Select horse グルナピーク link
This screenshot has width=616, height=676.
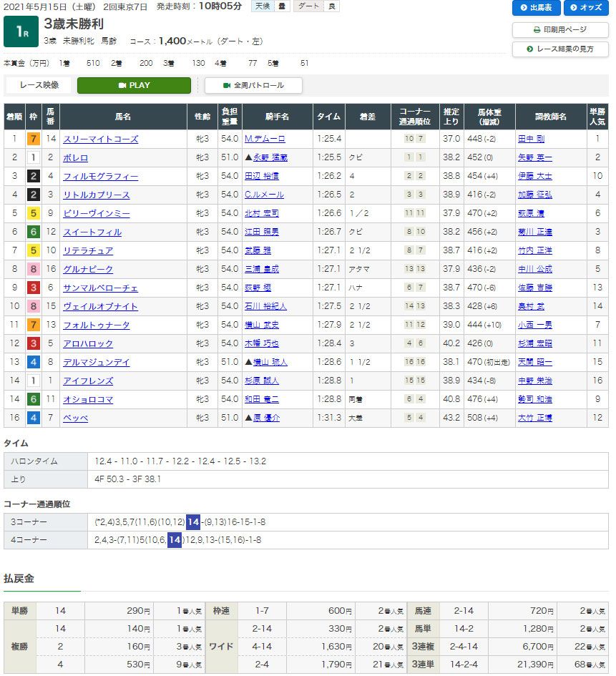[x=87, y=270]
